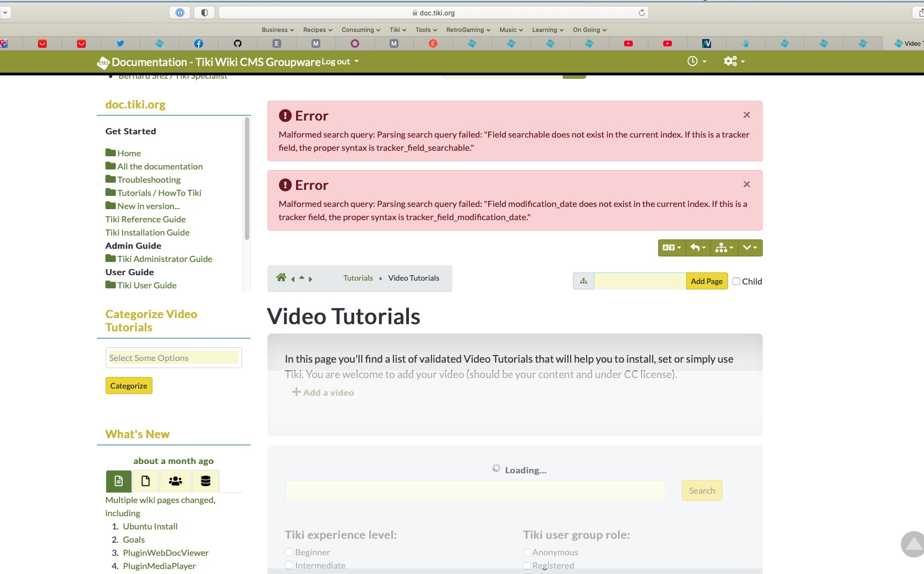Open the Learning bookmarks menu
The width and height of the screenshot is (924, 574).
[548, 30]
